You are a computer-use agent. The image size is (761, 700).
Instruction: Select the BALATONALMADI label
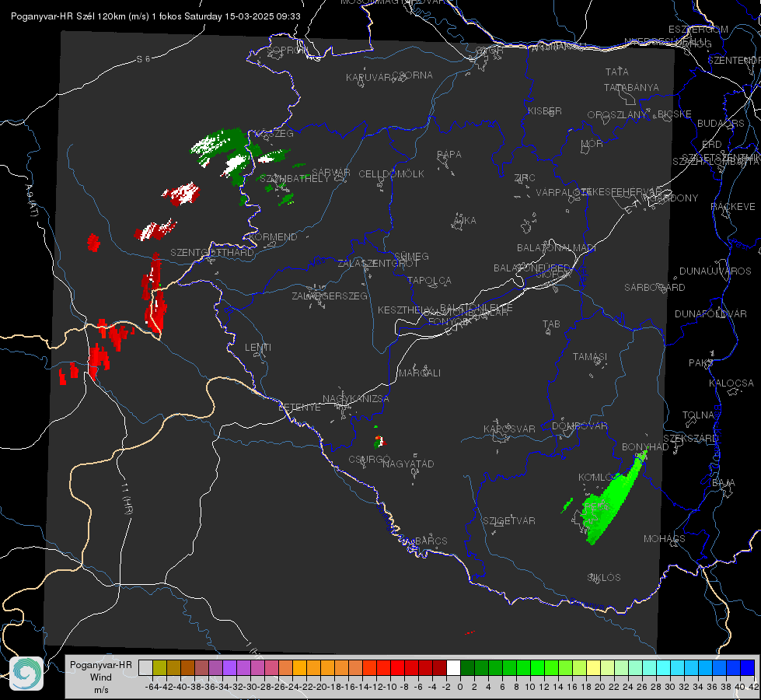[557, 248]
